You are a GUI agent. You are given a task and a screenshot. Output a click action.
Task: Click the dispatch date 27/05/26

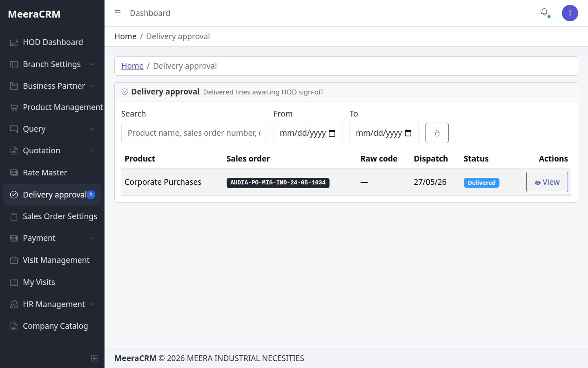430,182
